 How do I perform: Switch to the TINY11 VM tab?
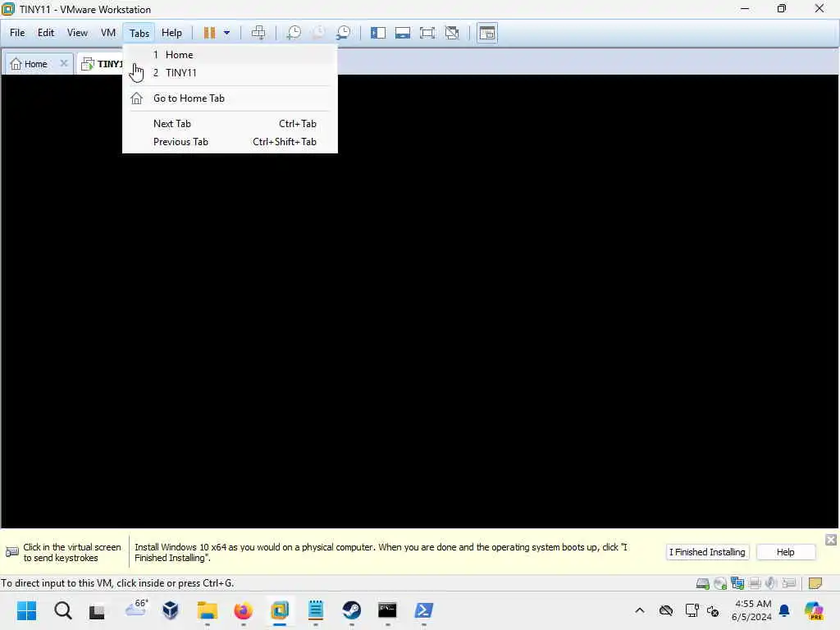tap(102, 64)
